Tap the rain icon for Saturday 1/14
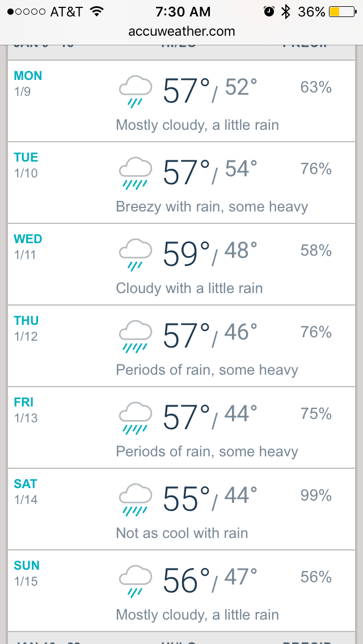This screenshot has width=363, height=644. (x=136, y=499)
